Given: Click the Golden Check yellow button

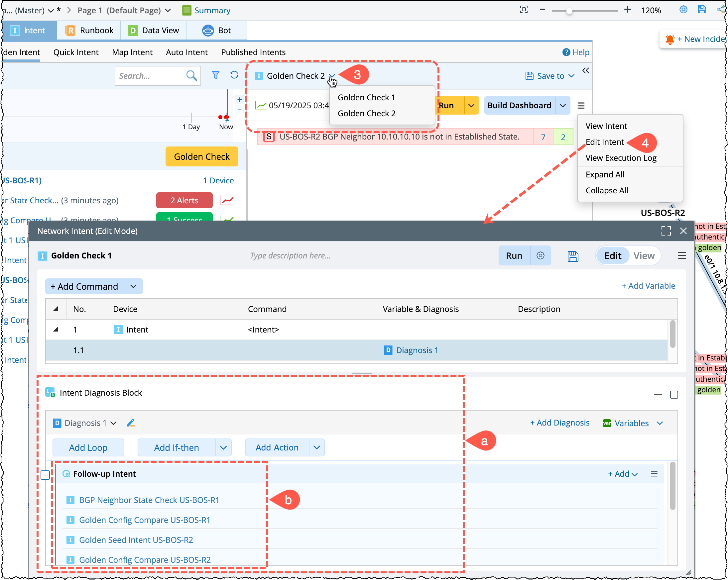Looking at the screenshot, I should (201, 156).
